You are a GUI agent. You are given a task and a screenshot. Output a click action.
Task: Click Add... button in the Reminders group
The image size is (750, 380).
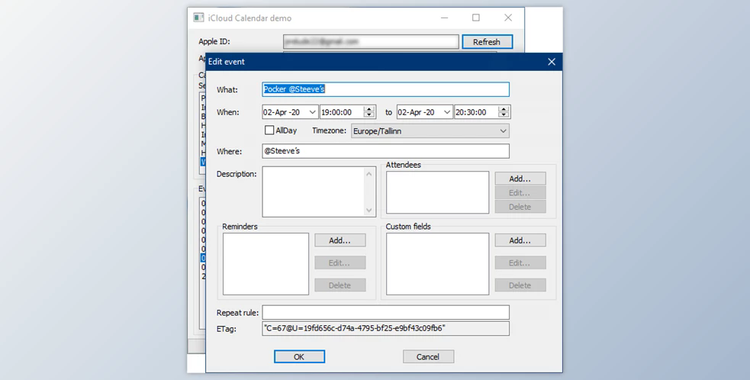click(340, 240)
